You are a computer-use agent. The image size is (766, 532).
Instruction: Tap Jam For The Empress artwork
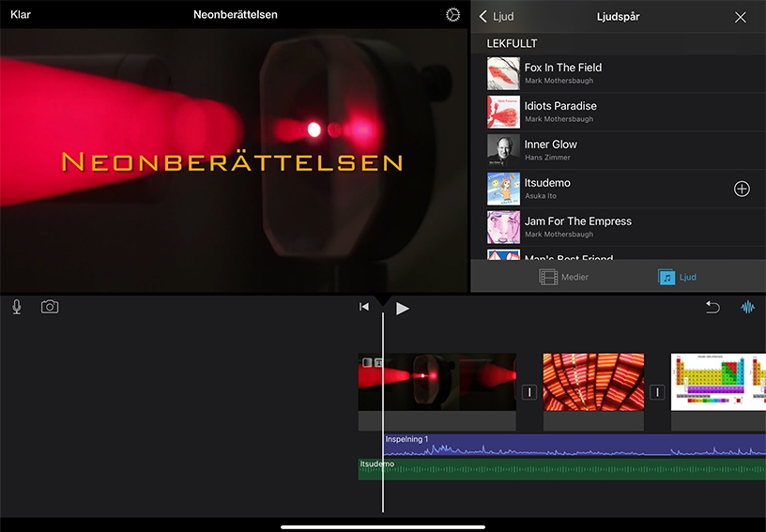[503, 227]
